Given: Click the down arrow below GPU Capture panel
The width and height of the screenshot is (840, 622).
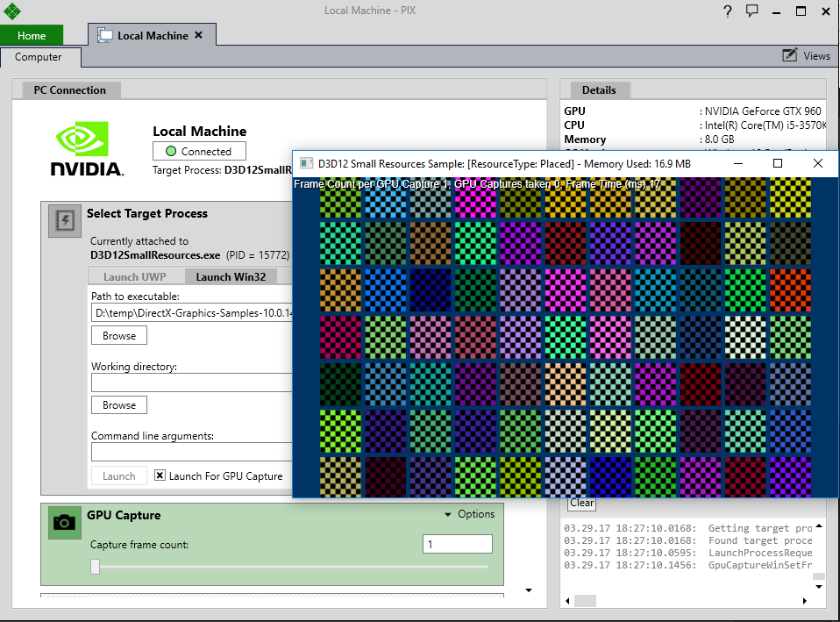Looking at the screenshot, I should coord(528,590).
